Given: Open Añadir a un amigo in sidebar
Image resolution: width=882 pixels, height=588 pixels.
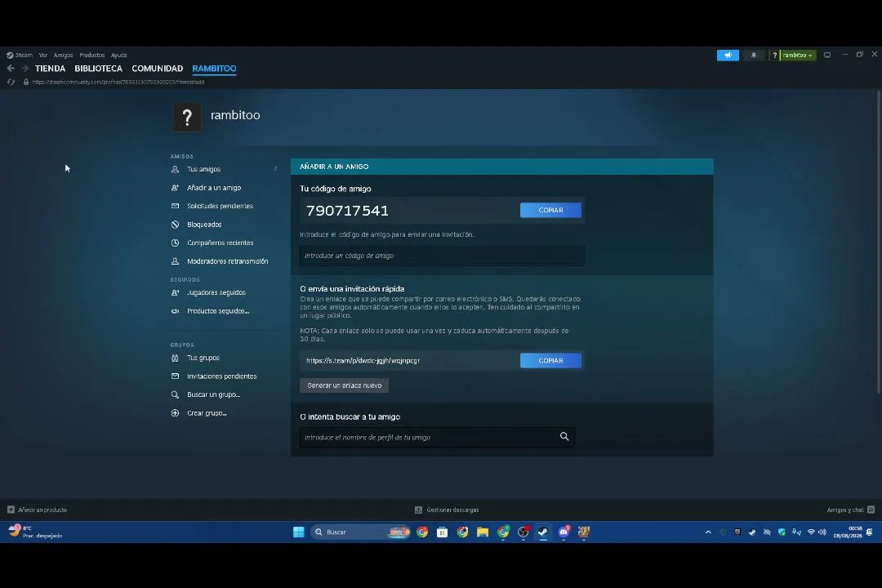Looking at the screenshot, I should click(214, 188).
